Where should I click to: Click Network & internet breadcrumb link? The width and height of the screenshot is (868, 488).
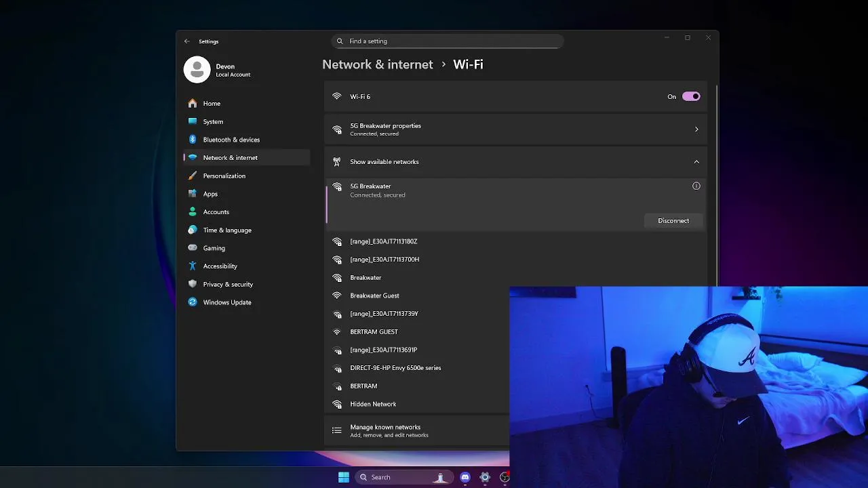point(378,64)
